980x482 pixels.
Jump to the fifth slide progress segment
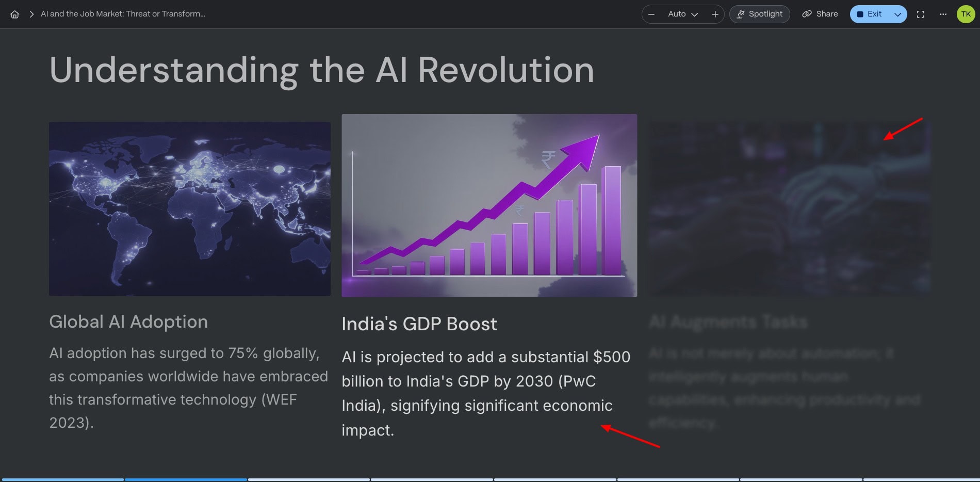pyautogui.click(x=555, y=479)
